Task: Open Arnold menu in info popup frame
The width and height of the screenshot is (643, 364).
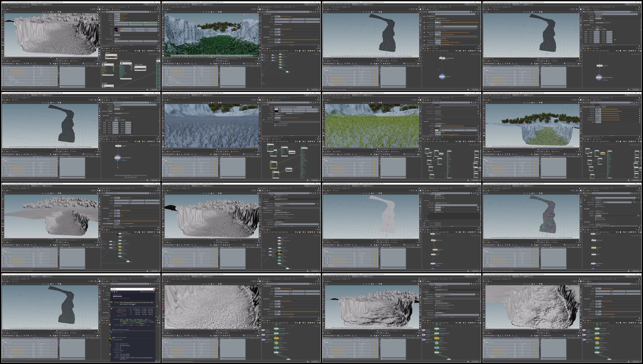Action: (24, 276)
